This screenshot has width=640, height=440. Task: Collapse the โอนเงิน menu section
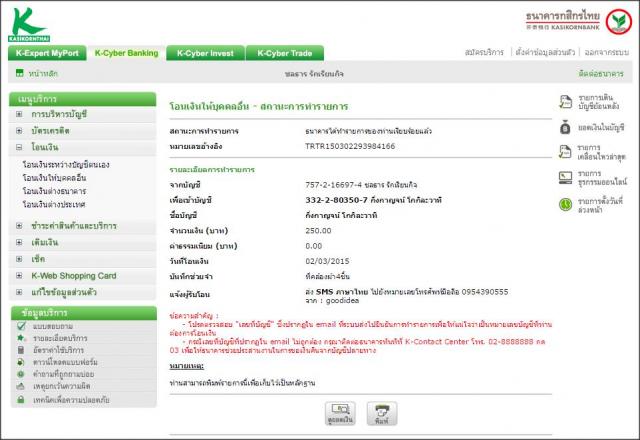click(x=19, y=148)
